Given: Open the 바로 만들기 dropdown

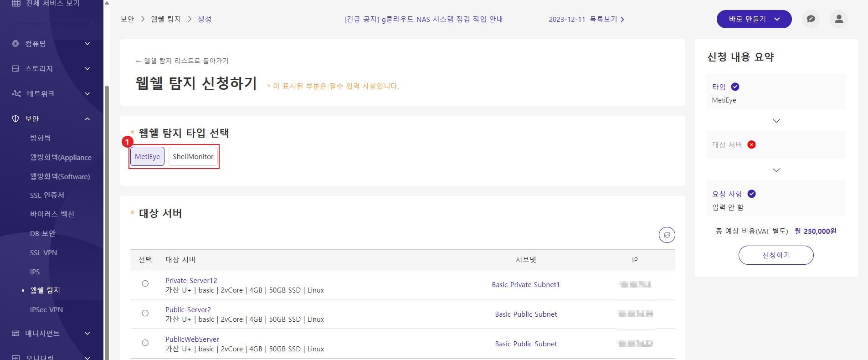Looking at the screenshot, I should coord(754,19).
